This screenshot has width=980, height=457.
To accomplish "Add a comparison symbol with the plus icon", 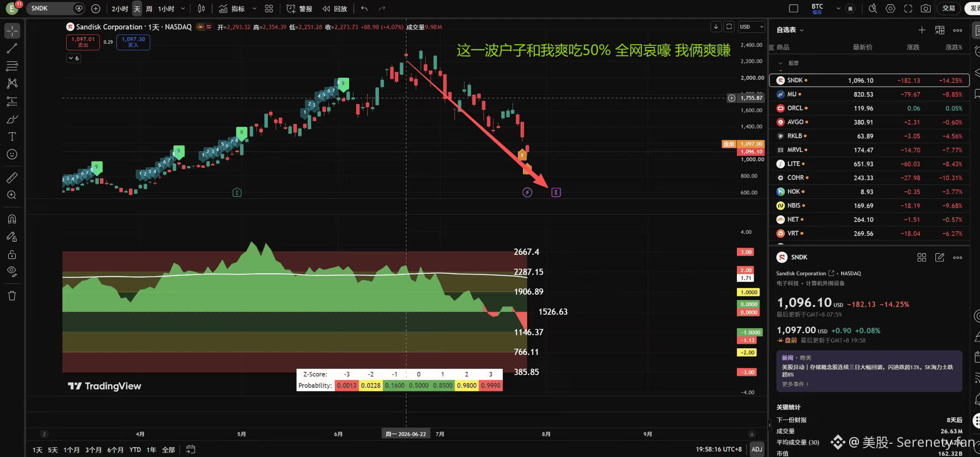I will click(96, 9).
